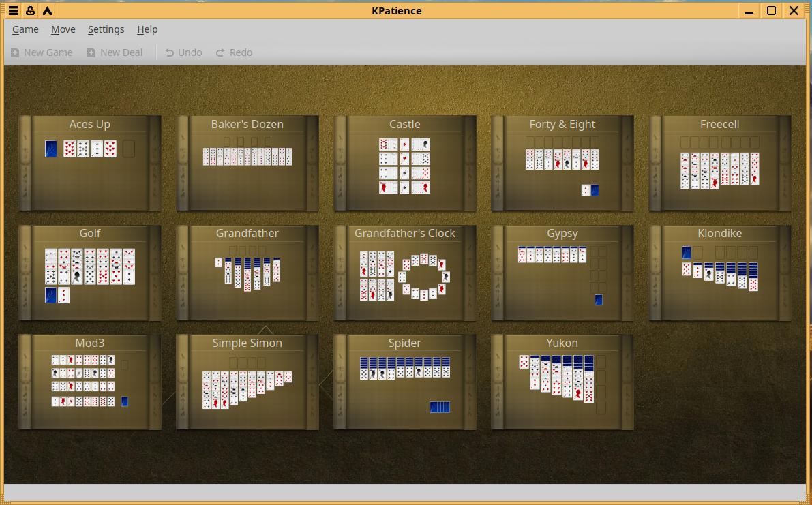Screen dimensions: 812x505
Task: Start the Castle solitaire game
Action: tap(405, 163)
